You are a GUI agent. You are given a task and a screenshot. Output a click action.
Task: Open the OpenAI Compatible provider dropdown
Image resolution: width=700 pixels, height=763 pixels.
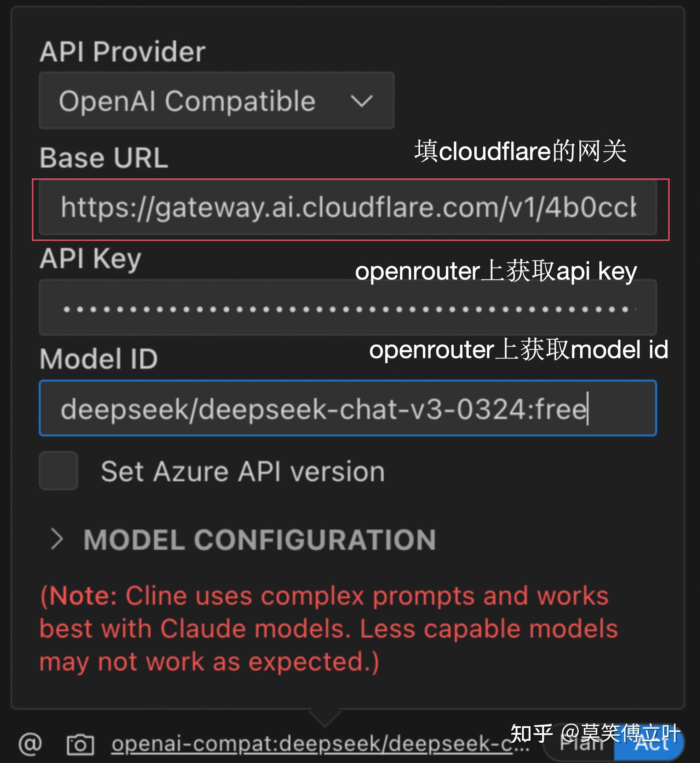(217, 101)
